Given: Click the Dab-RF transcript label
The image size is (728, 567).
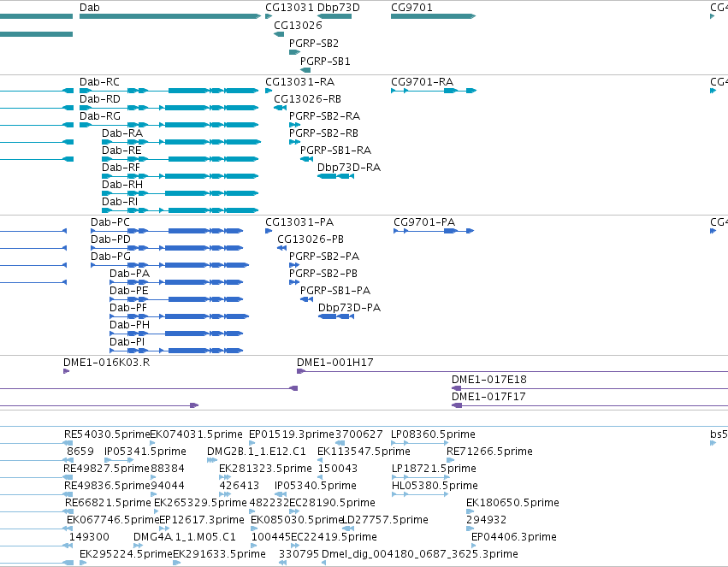Looking at the screenshot, I should coord(121,168).
